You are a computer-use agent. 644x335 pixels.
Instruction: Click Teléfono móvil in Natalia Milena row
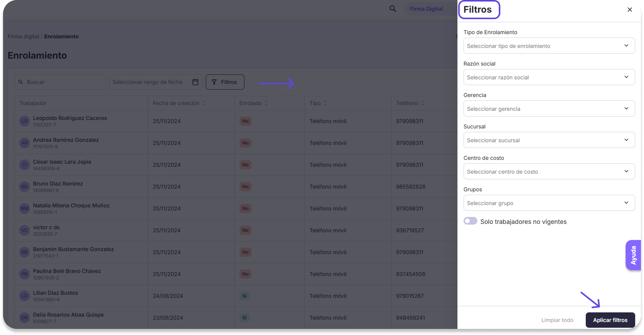pyautogui.click(x=328, y=209)
